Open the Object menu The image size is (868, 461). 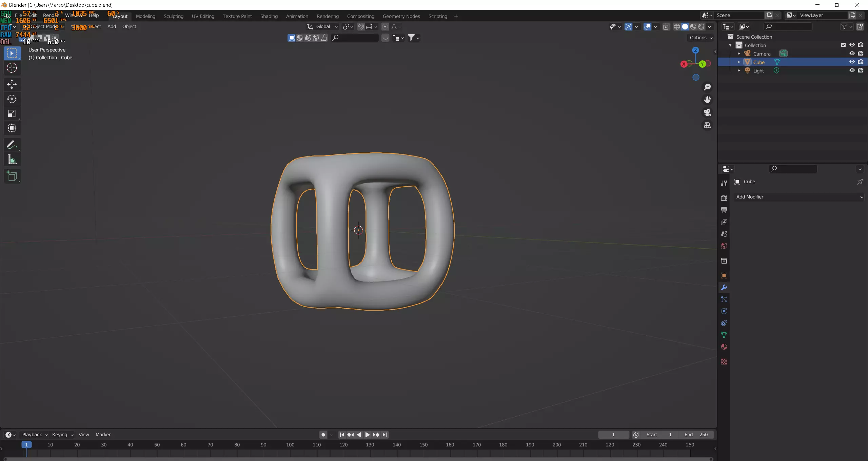tap(129, 26)
